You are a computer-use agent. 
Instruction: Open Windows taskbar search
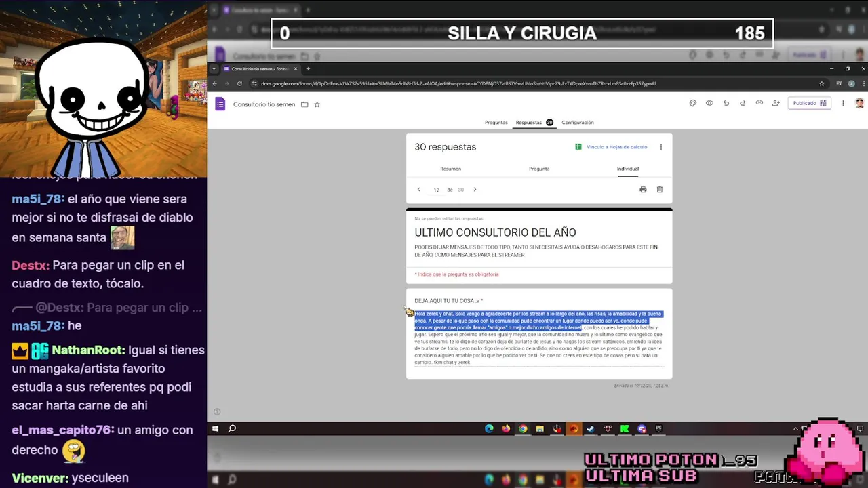click(x=232, y=428)
